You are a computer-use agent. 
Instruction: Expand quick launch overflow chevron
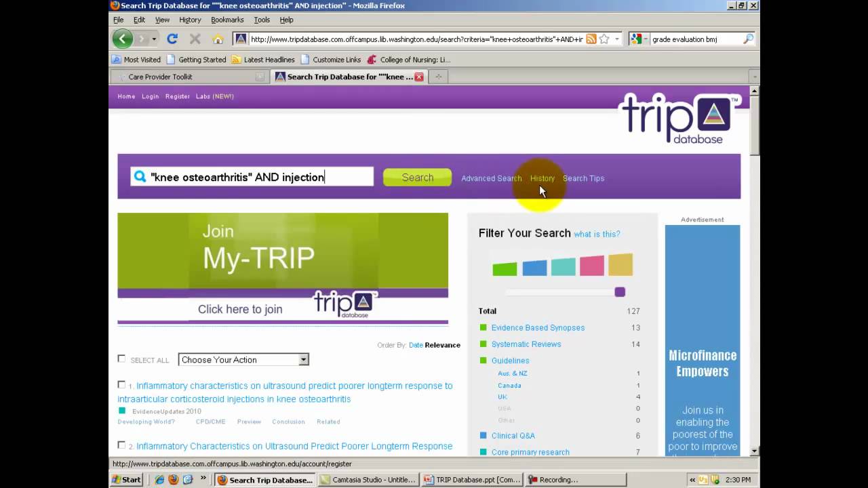(x=203, y=479)
